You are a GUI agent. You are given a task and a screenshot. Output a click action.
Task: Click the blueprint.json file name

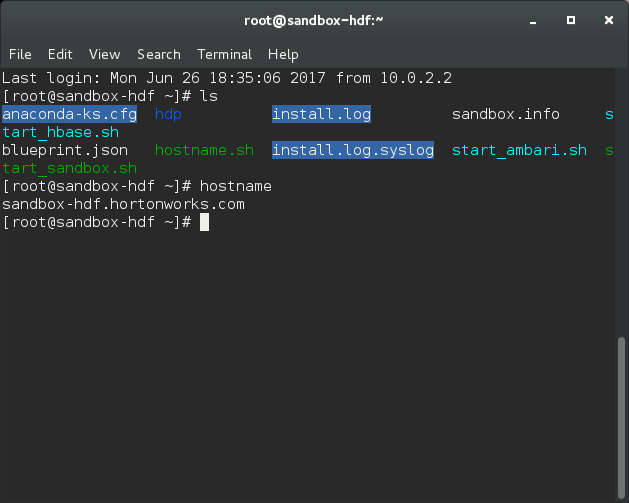[x=65, y=151]
